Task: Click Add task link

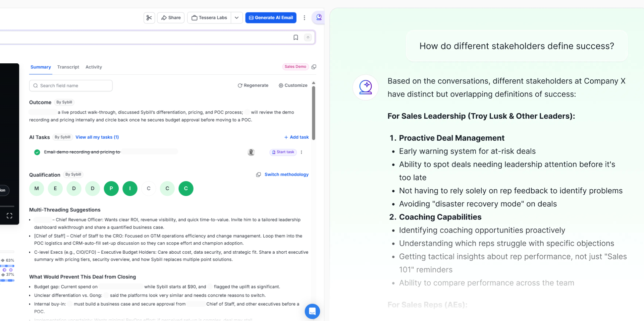Action: click(297, 137)
